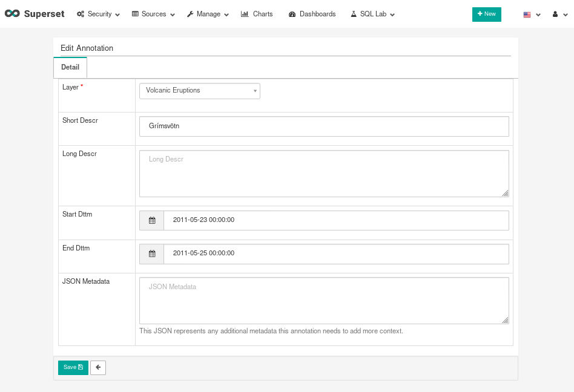Go to the Charts page
This screenshot has width=574, height=392.
tap(257, 14)
